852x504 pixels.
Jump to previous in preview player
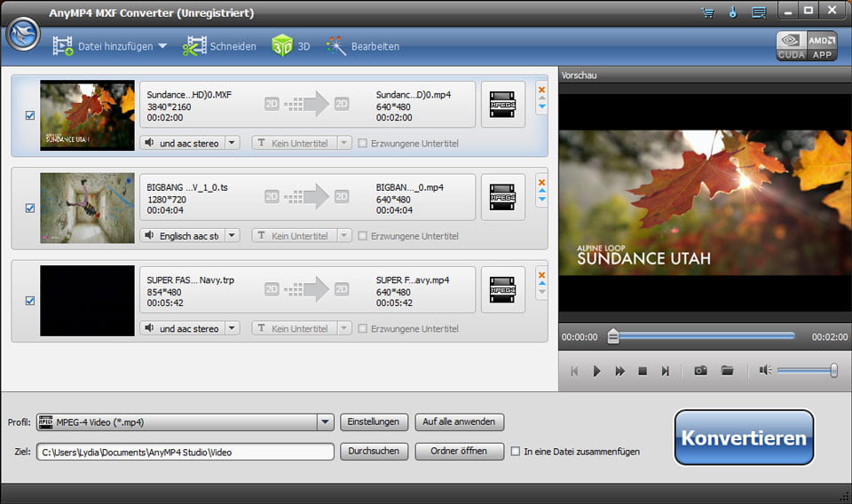point(574,371)
